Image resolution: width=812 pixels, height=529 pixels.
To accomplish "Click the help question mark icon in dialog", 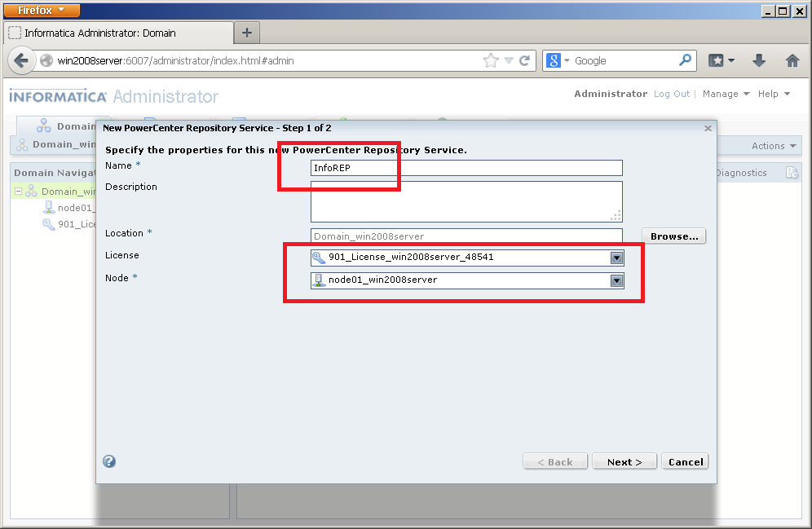I will point(108,461).
